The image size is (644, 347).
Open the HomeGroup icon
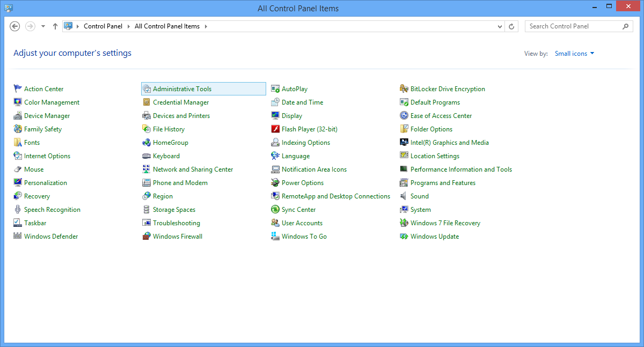147,143
